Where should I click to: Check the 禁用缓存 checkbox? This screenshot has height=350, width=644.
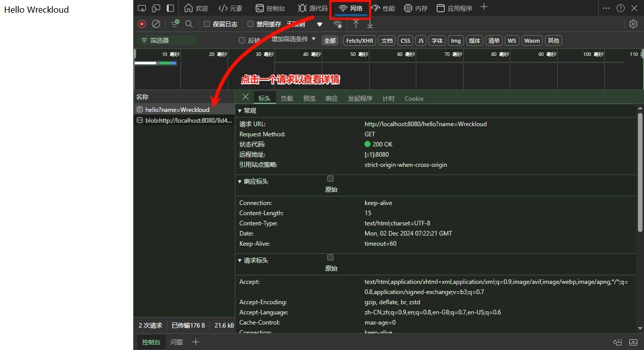coord(251,24)
